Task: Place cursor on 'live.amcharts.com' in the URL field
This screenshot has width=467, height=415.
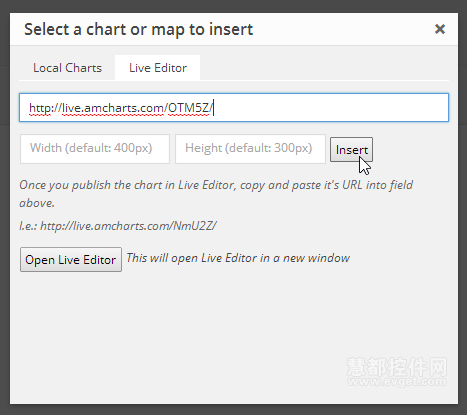Action: coord(113,108)
